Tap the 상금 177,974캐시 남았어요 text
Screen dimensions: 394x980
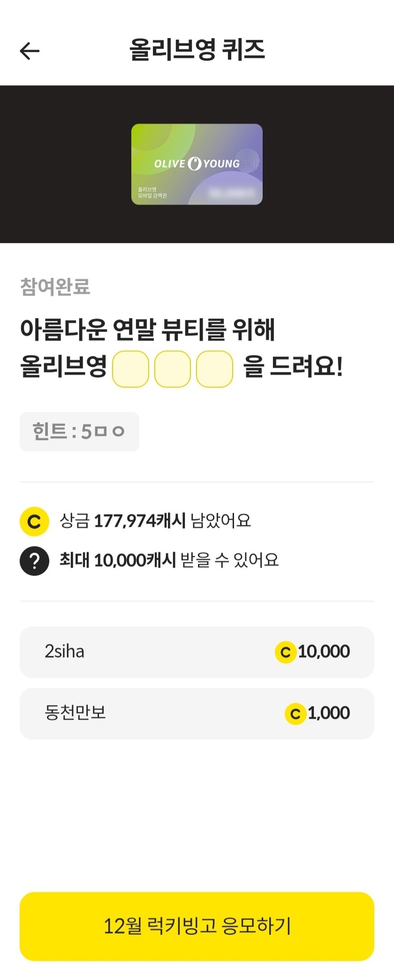pyautogui.click(x=155, y=521)
